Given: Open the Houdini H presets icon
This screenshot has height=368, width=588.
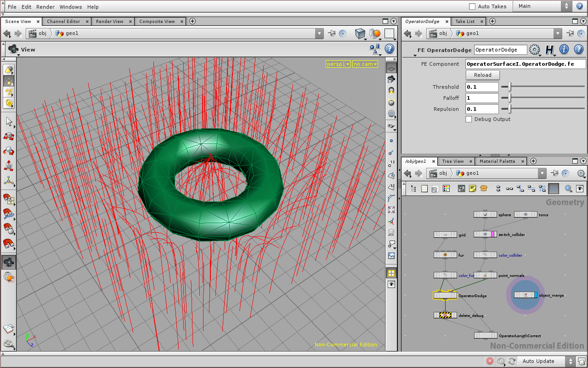Looking at the screenshot, I should point(549,50).
